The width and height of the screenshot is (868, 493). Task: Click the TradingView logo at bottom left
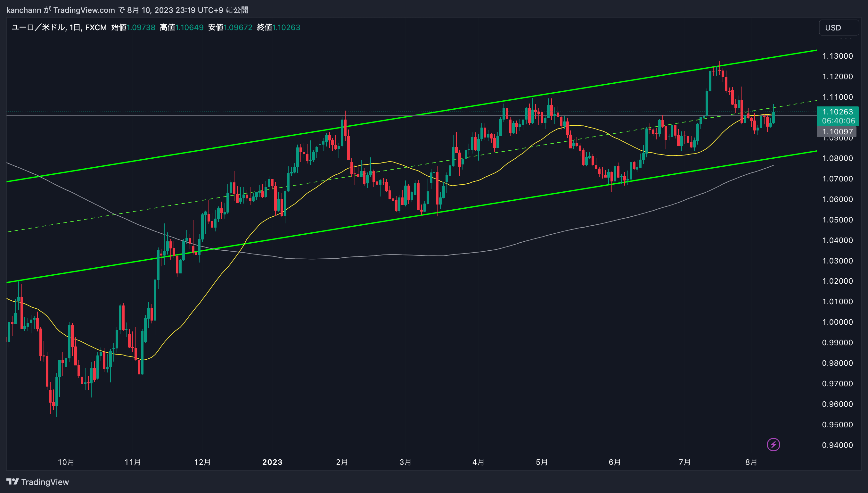click(x=37, y=482)
